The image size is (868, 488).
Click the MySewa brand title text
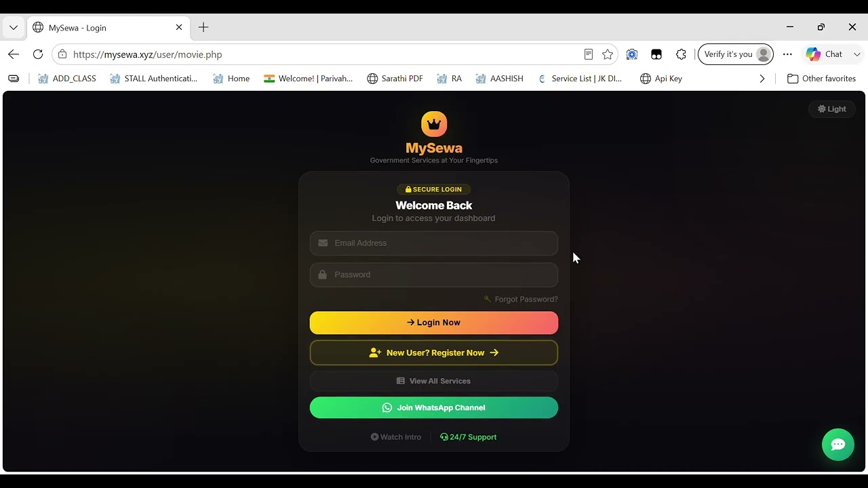434,148
